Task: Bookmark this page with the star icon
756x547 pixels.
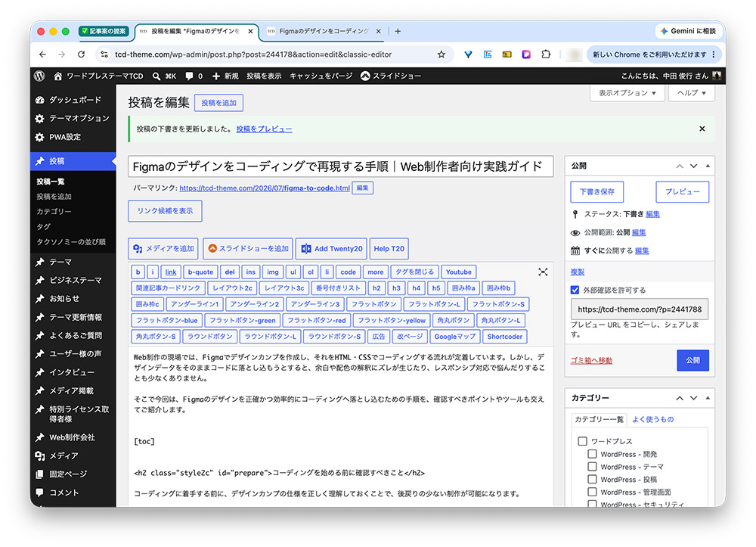Action: pyautogui.click(x=442, y=54)
